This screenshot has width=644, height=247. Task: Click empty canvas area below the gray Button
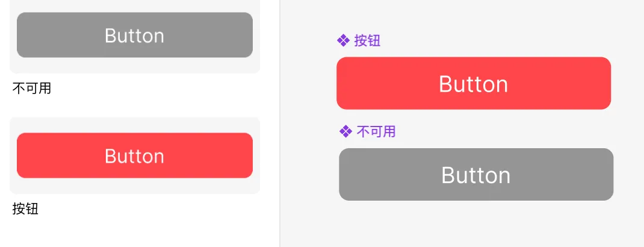475,224
